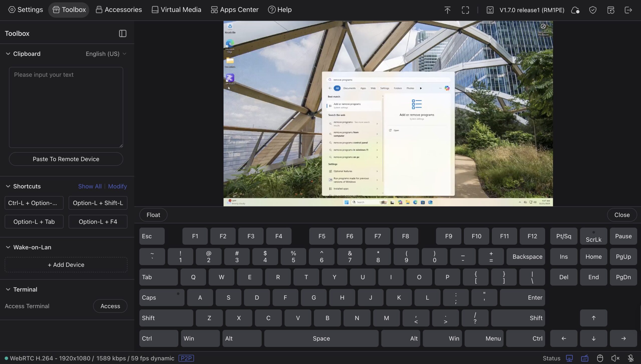
Task: Toggle the Caps lock key
Action: click(x=162, y=297)
